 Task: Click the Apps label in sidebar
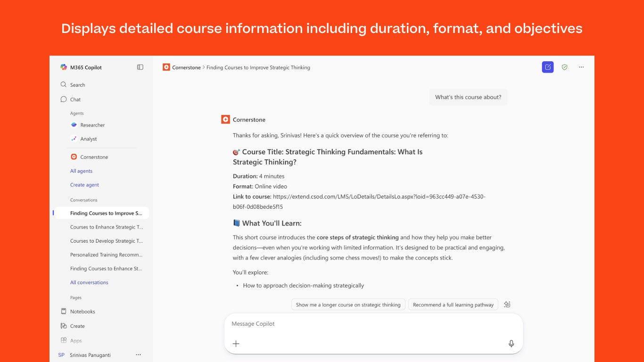pyautogui.click(x=76, y=341)
